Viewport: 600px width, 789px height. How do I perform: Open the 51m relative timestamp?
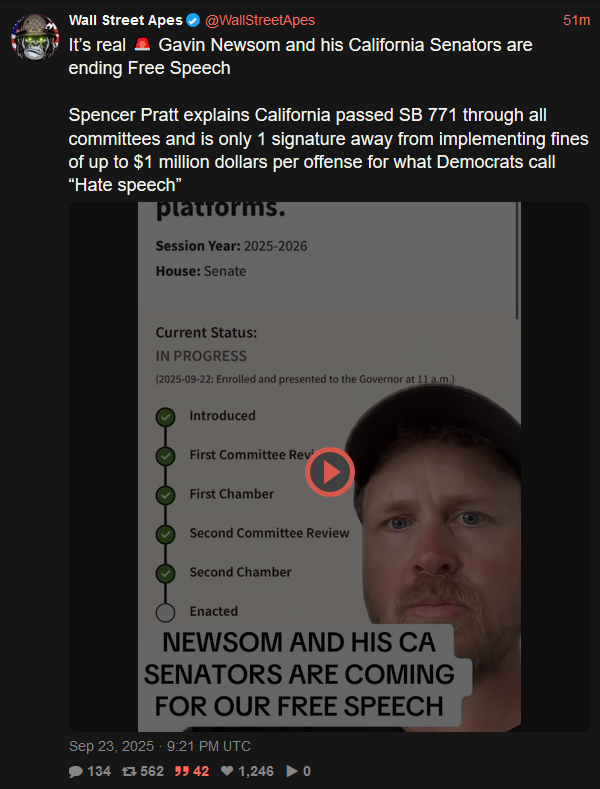[576, 21]
